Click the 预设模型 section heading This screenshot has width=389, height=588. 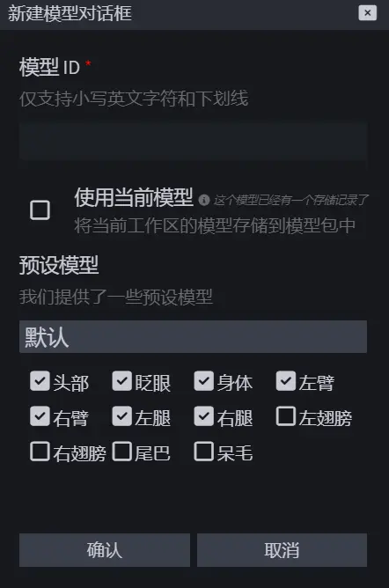pos(59,265)
